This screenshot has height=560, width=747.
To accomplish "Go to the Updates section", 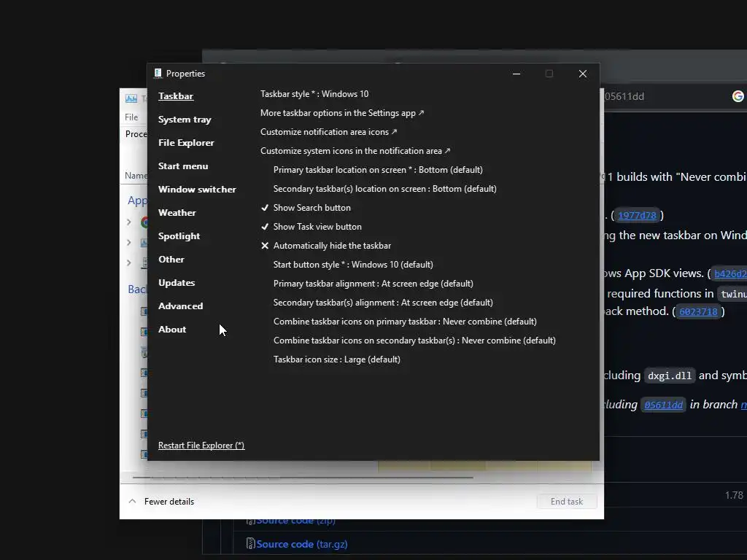I will point(177,283).
